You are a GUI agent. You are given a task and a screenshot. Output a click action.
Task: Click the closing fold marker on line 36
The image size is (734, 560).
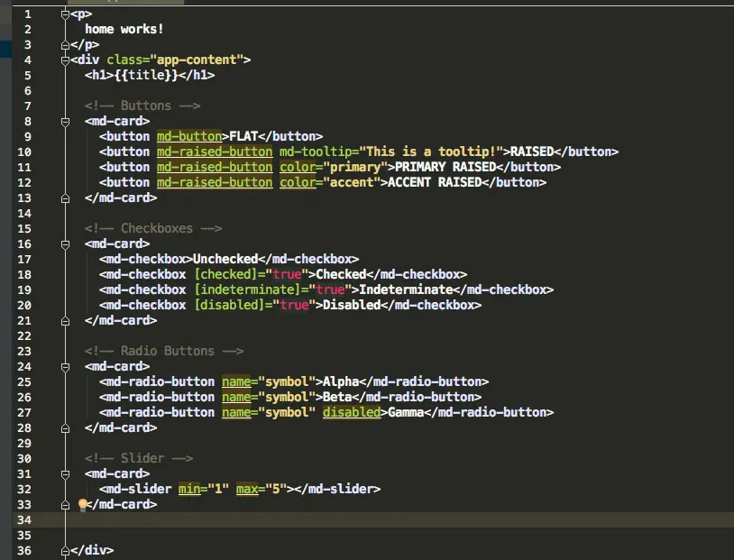click(65, 551)
